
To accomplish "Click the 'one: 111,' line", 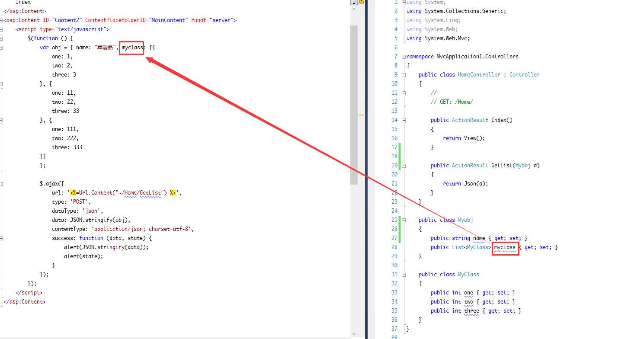I will click(x=65, y=129).
